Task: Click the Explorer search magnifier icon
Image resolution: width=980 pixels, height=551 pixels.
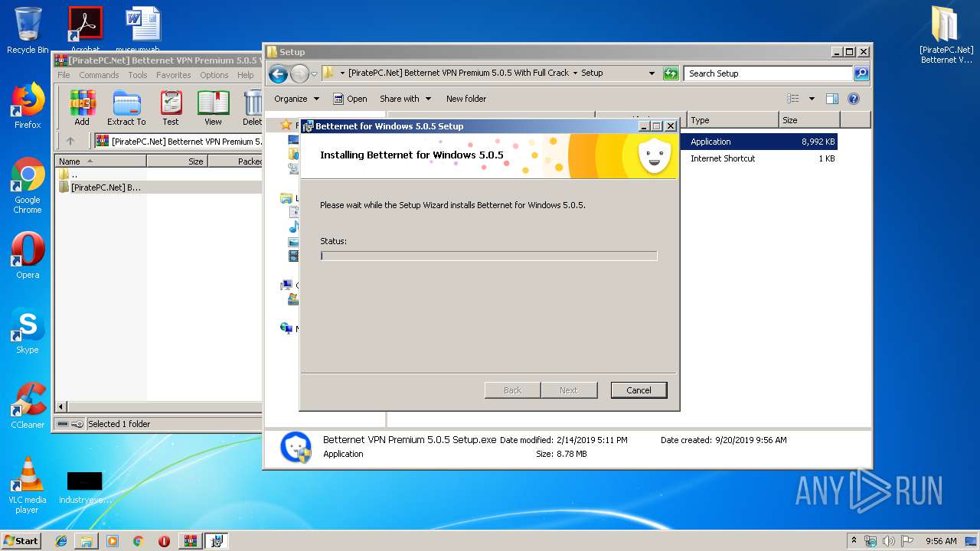Action: pyautogui.click(x=861, y=73)
